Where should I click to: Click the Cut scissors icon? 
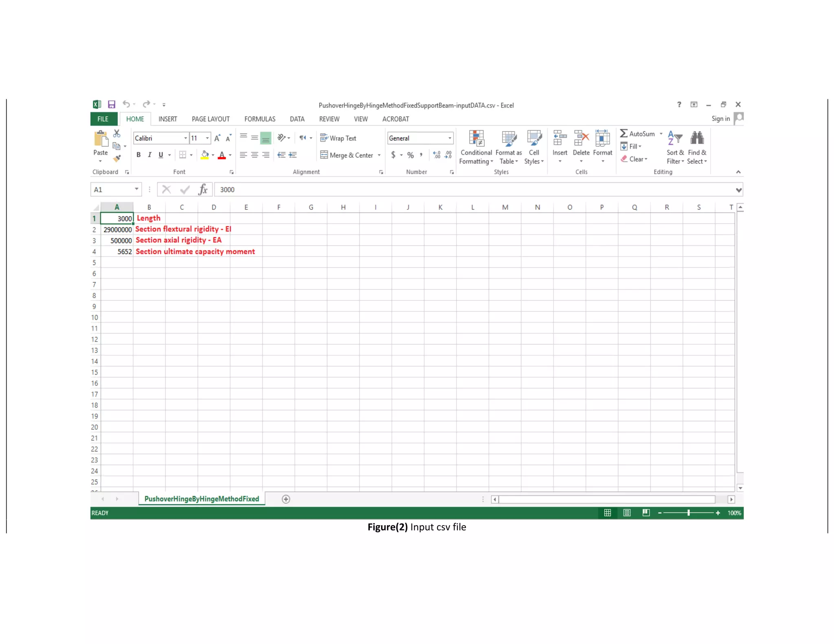click(117, 134)
